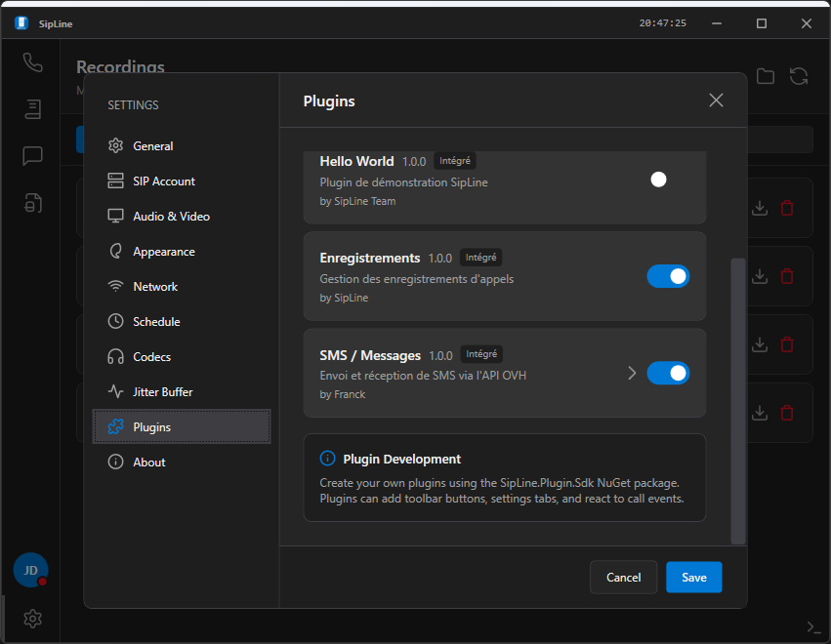The image size is (831, 644).
Task: Disable the Enregistrements plugin toggle
Action: coord(668,276)
